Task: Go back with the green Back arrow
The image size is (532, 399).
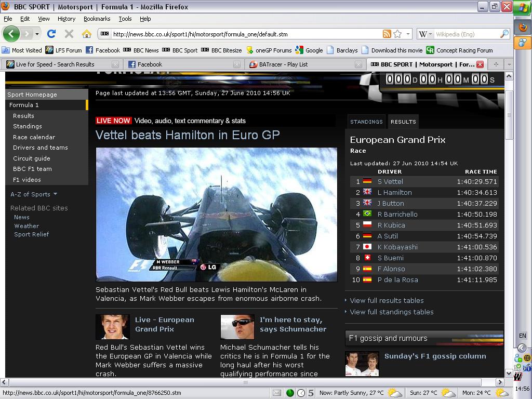Action: tap(11, 34)
